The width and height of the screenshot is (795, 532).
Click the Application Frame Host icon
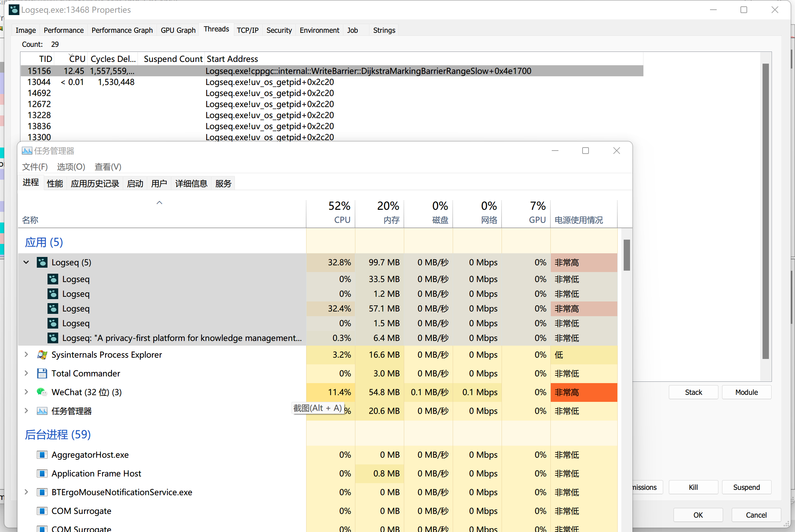point(42,473)
